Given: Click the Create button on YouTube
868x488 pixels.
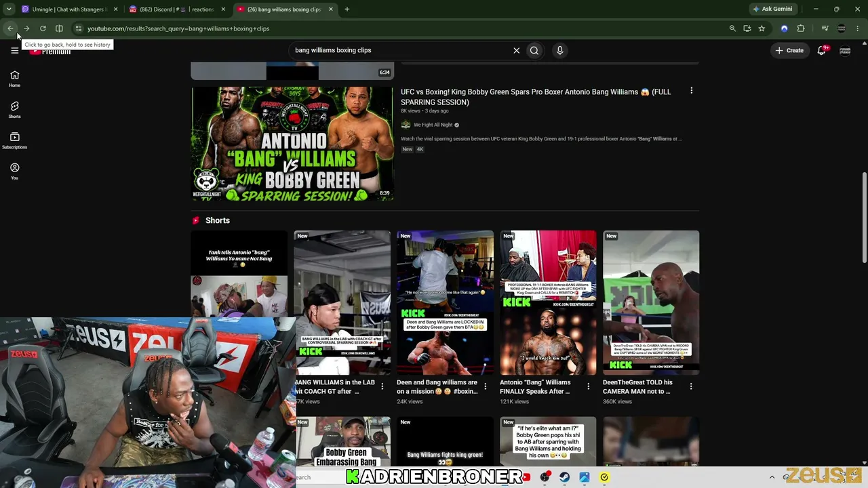Looking at the screenshot, I should click(x=790, y=50).
